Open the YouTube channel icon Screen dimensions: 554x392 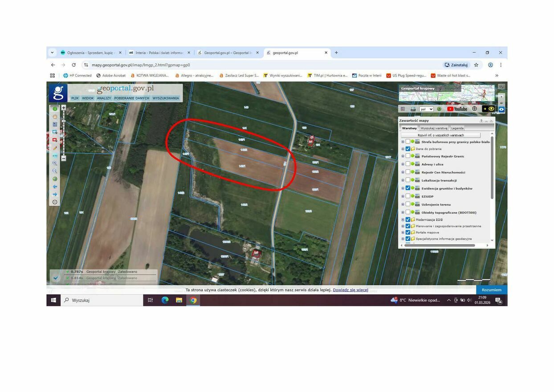(x=457, y=109)
